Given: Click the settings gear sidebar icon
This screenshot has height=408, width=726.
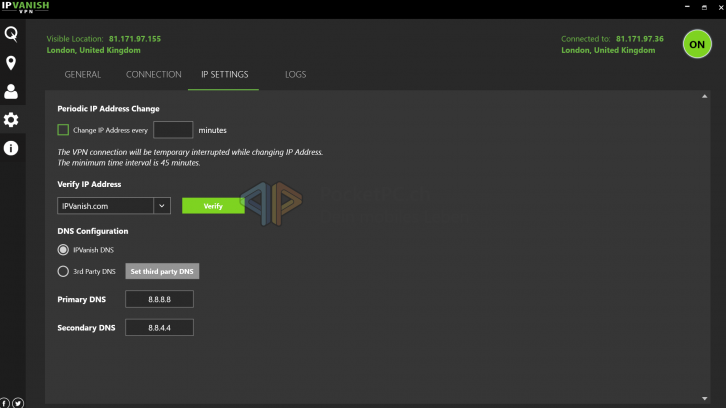Looking at the screenshot, I should click(x=11, y=120).
